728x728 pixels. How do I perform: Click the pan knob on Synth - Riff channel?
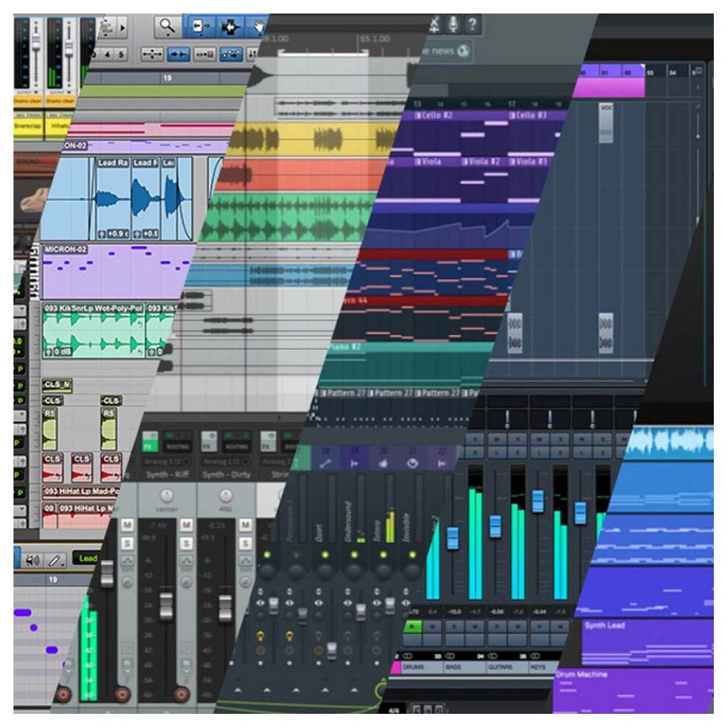(166, 495)
